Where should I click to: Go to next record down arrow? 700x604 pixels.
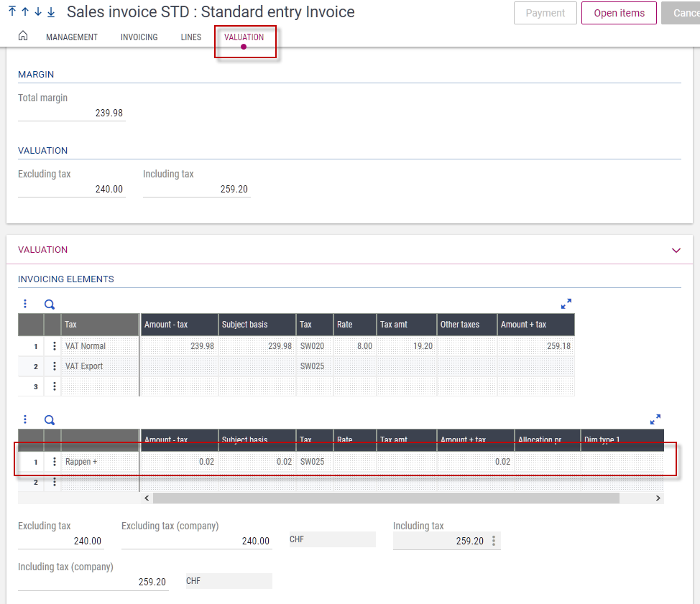38,11
